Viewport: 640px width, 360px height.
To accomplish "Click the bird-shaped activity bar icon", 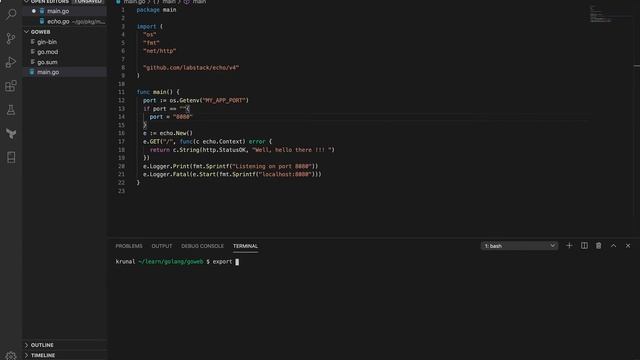I will (11, 133).
